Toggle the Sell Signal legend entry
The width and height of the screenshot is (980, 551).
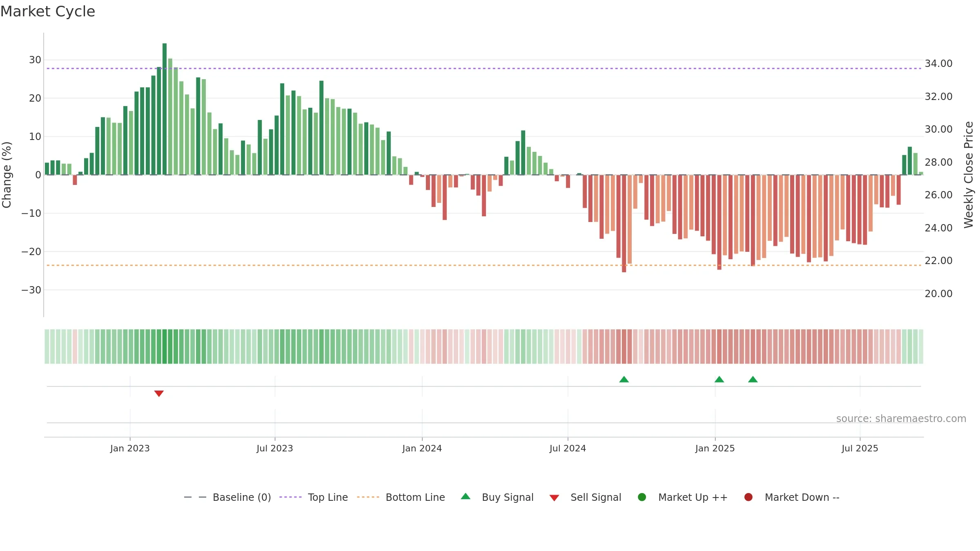(586, 497)
